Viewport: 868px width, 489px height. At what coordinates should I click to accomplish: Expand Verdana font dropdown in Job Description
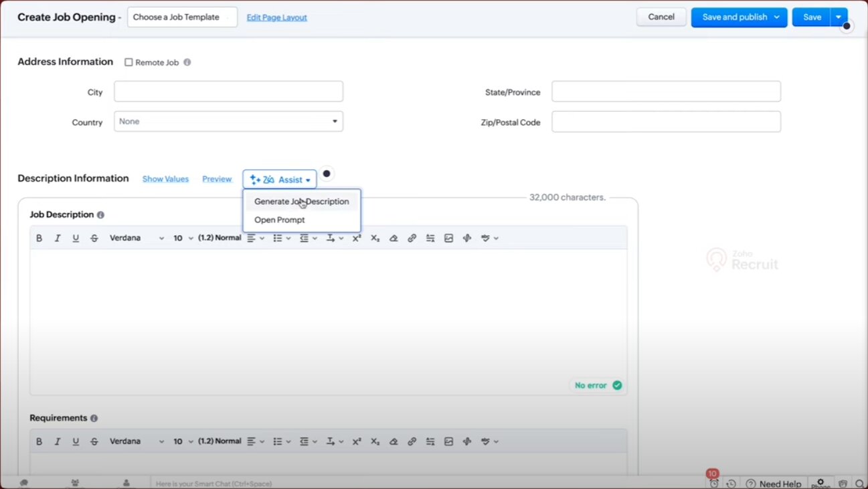tap(137, 238)
